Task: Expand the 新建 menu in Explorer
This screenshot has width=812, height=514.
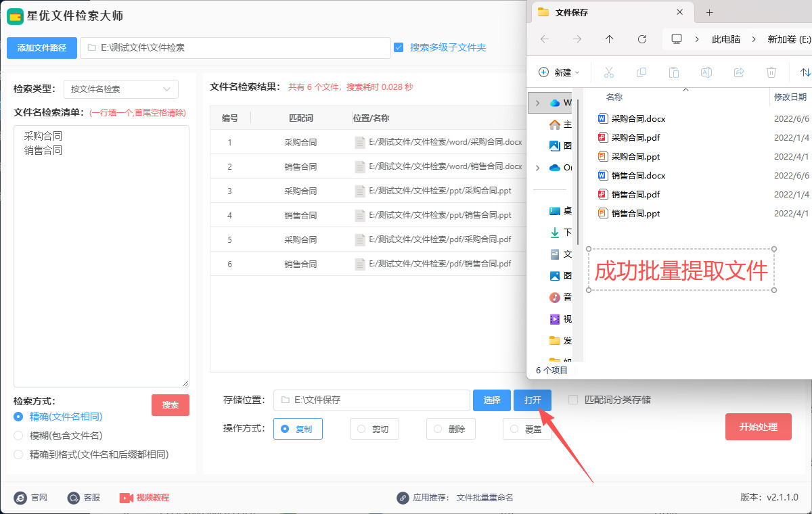Action: 559,72
